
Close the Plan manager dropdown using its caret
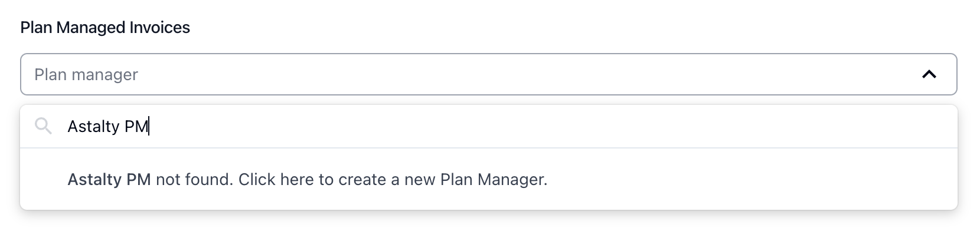[x=929, y=74]
